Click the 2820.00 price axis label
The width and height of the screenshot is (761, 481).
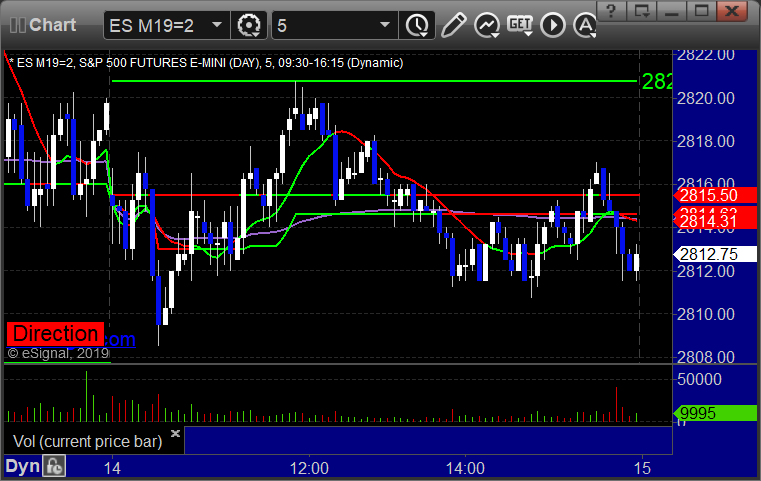pos(706,99)
